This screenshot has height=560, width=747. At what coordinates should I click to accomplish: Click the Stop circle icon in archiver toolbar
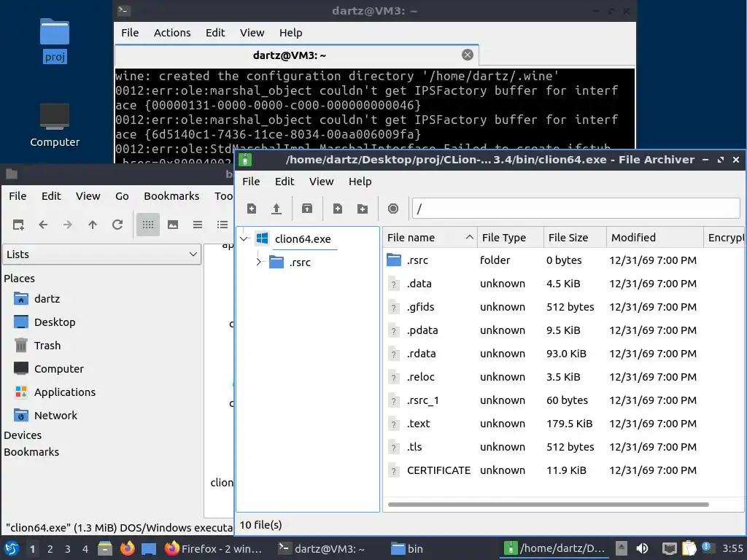pyautogui.click(x=393, y=209)
